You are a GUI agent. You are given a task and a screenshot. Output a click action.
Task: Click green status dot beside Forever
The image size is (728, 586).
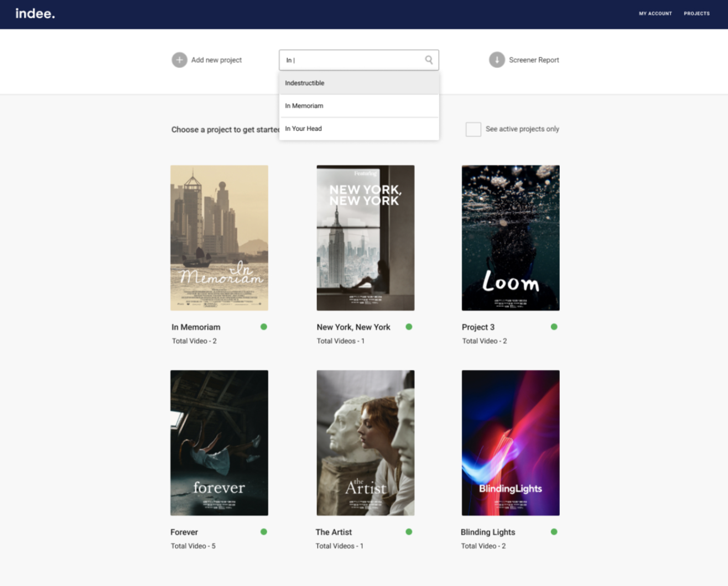tap(264, 532)
